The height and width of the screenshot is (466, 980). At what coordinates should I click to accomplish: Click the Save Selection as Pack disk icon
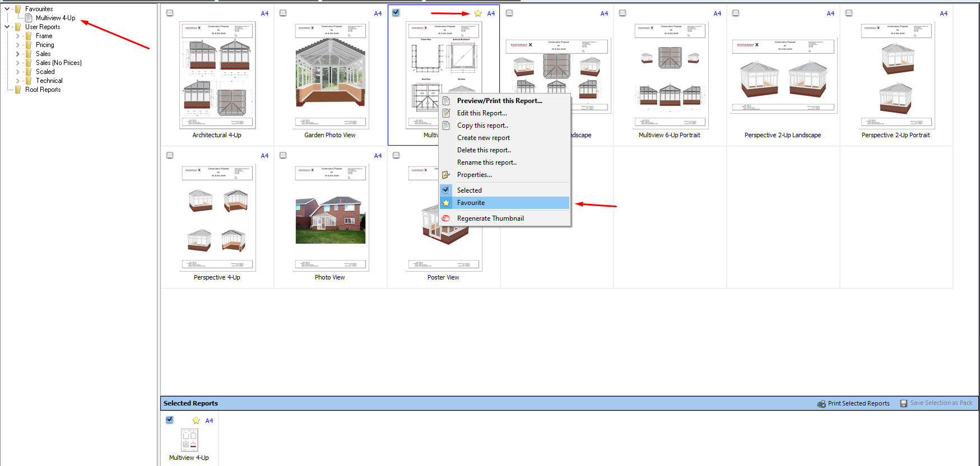pyautogui.click(x=904, y=403)
